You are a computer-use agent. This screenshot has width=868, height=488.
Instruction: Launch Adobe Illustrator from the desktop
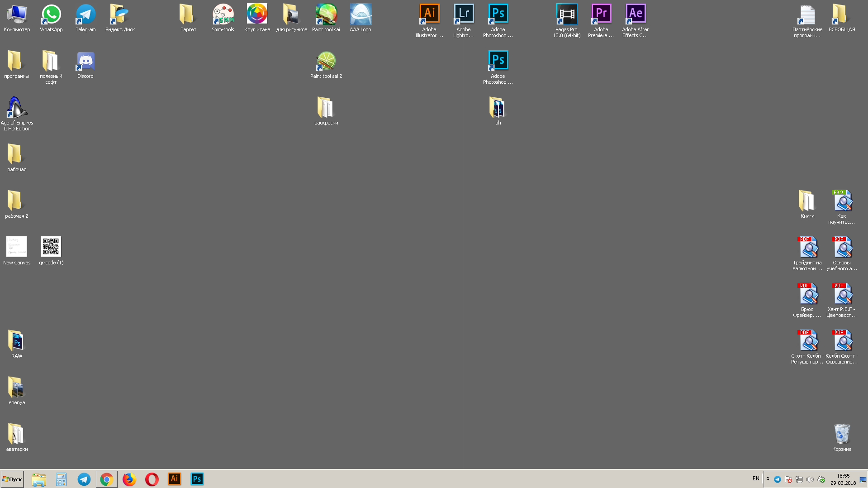coord(429,21)
